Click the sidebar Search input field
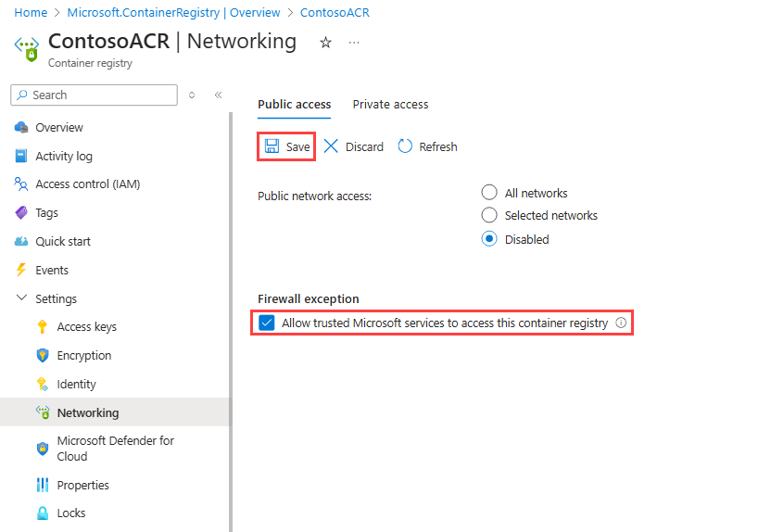The width and height of the screenshot is (771, 532). click(102, 95)
